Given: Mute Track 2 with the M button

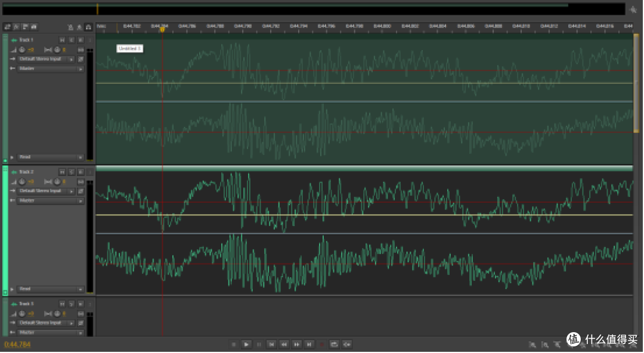Looking at the screenshot, I should pos(62,172).
